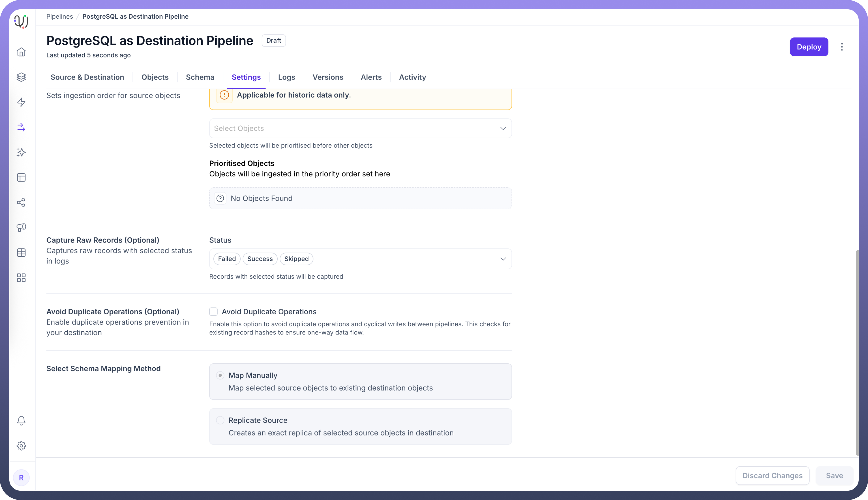Switch to the Schema tab
The image size is (868, 500).
200,77
